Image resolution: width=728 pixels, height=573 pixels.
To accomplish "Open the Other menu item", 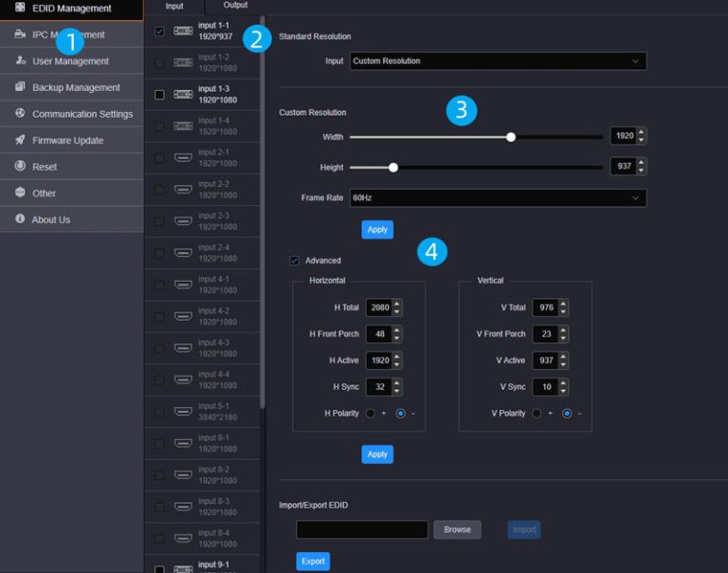I will 44,194.
